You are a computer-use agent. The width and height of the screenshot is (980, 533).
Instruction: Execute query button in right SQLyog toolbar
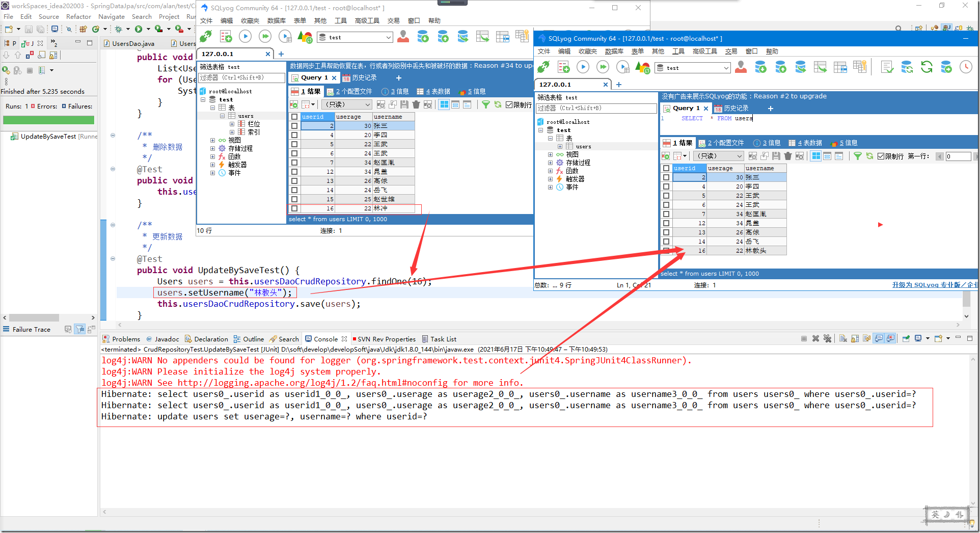click(x=583, y=67)
